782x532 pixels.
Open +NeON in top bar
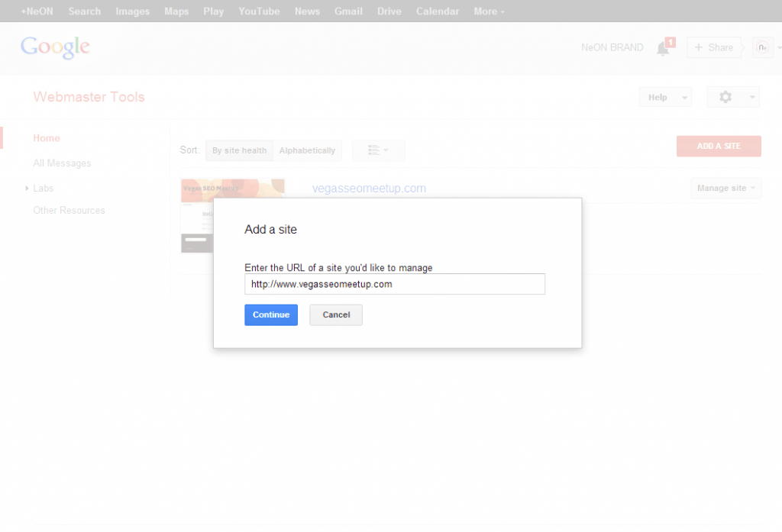click(x=37, y=11)
